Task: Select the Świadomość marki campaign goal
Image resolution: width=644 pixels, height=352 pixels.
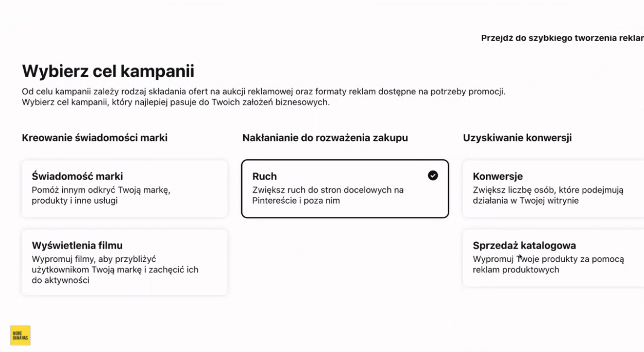Action: point(124,188)
